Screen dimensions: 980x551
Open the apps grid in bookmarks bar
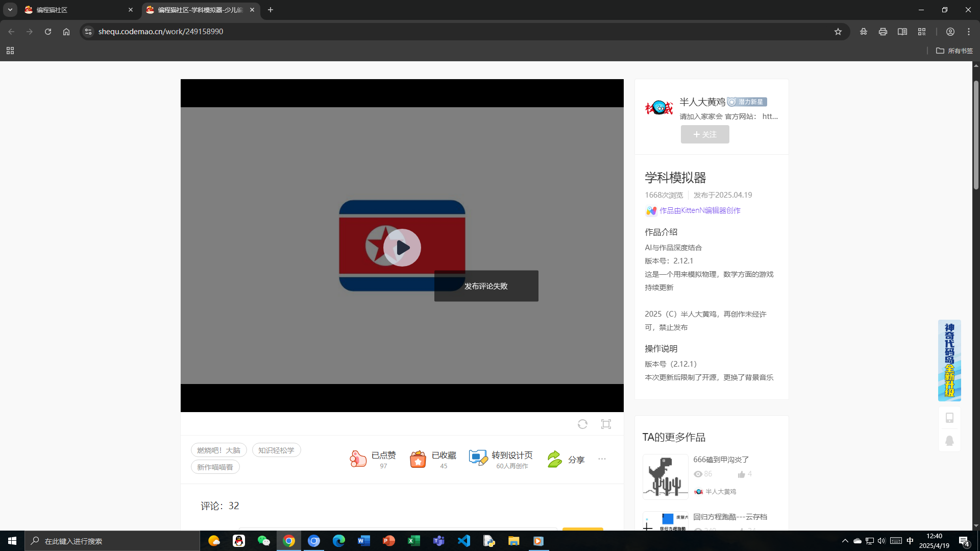tap(10, 51)
